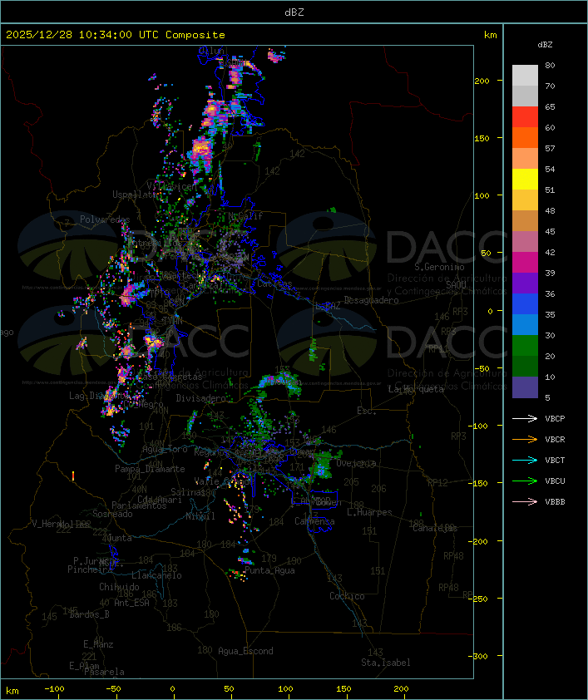Select the red swatch in dBZ legend
The width and height of the screenshot is (588, 700).
click(525, 116)
